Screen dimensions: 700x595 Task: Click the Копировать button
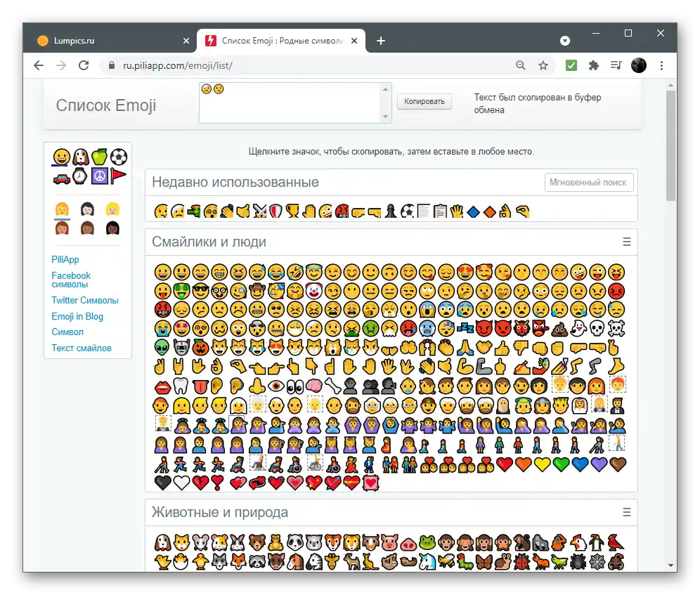(424, 101)
